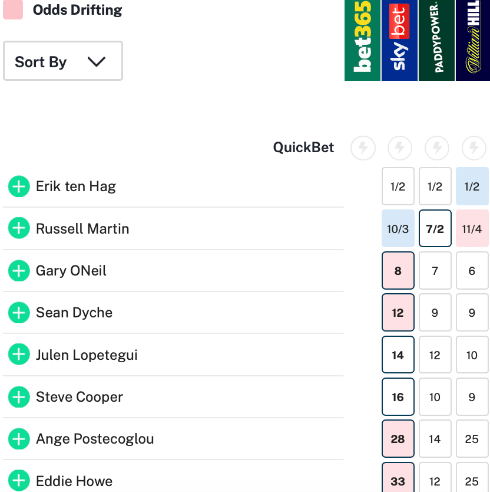Select Russell Martin 7/2 Paddy Power odds
This screenshot has height=492, width=490.
coord(435,228)
